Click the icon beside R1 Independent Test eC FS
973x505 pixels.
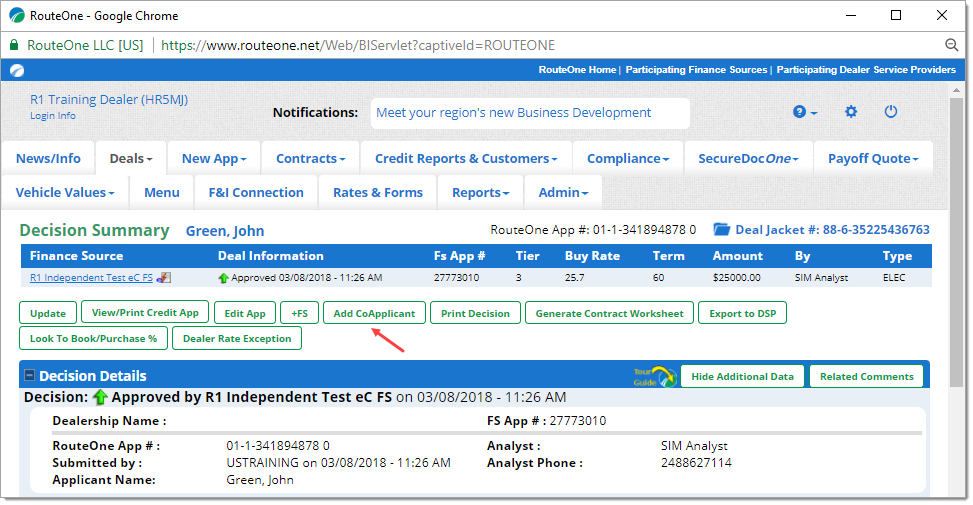tap(163, 278)
